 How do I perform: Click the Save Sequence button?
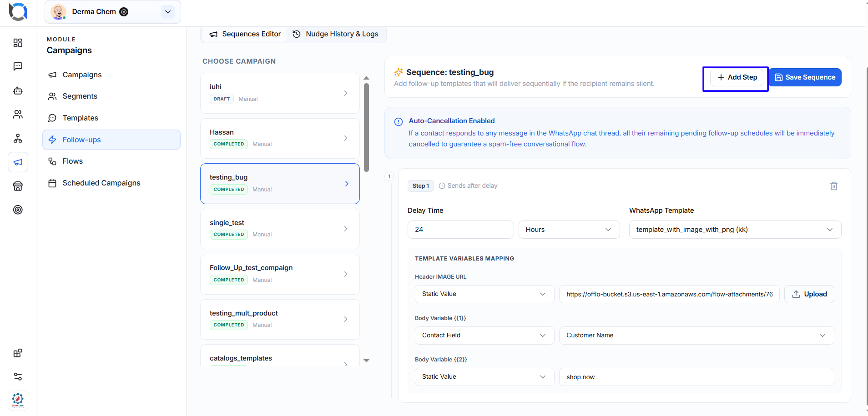[x=805, y=77]
